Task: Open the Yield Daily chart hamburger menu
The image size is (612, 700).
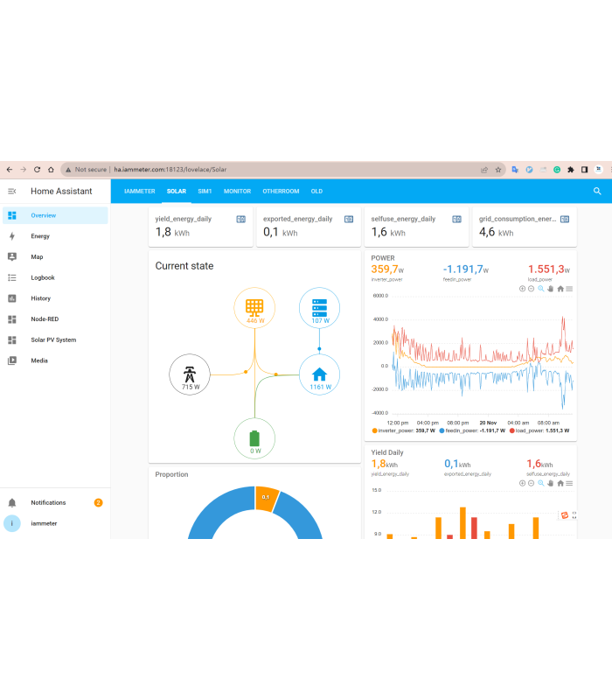Action: (569, 483)
